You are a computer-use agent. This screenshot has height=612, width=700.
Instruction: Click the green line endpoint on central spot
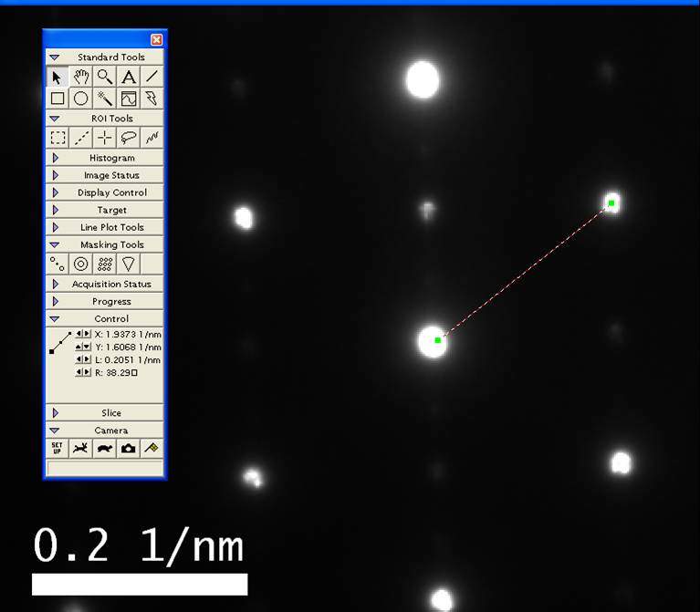click(x=437, y=340)
